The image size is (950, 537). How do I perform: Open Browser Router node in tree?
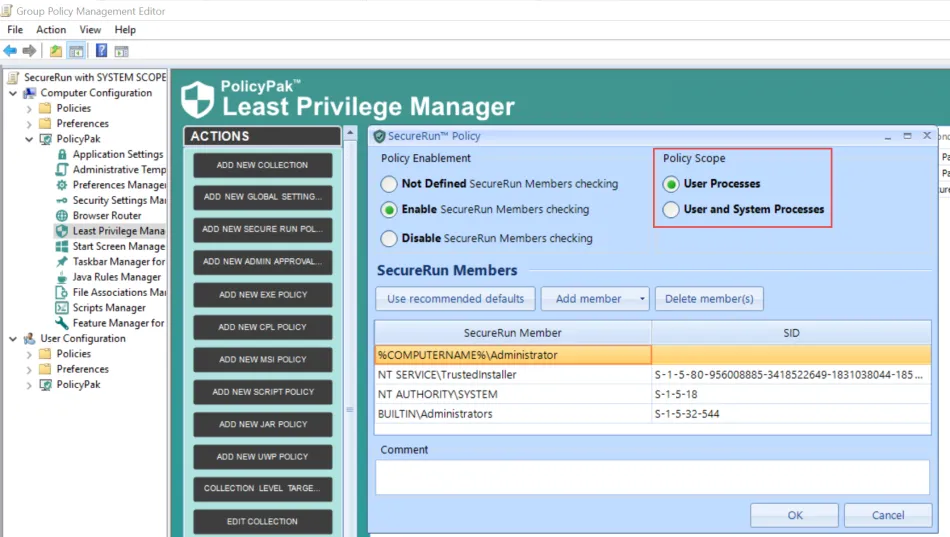106,215
